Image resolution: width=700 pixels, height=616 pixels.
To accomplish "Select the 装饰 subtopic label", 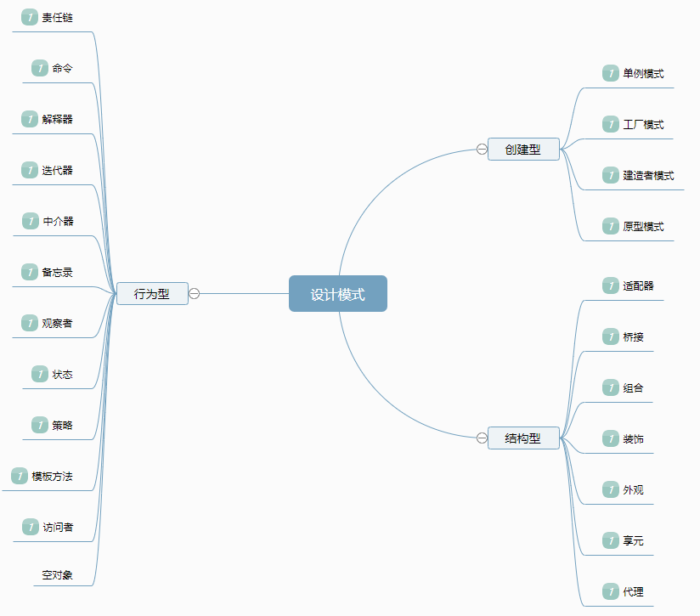I will point(633,439).
